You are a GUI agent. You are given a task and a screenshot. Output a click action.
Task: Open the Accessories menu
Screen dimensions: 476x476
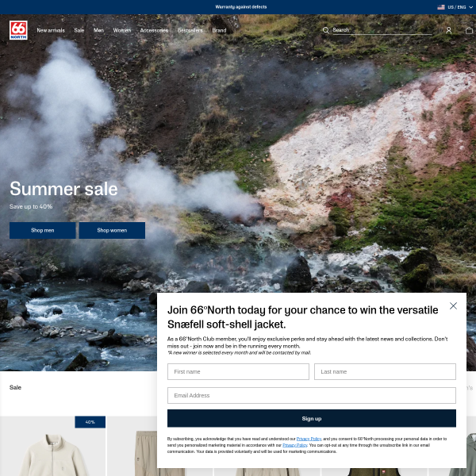coord(154,30)
